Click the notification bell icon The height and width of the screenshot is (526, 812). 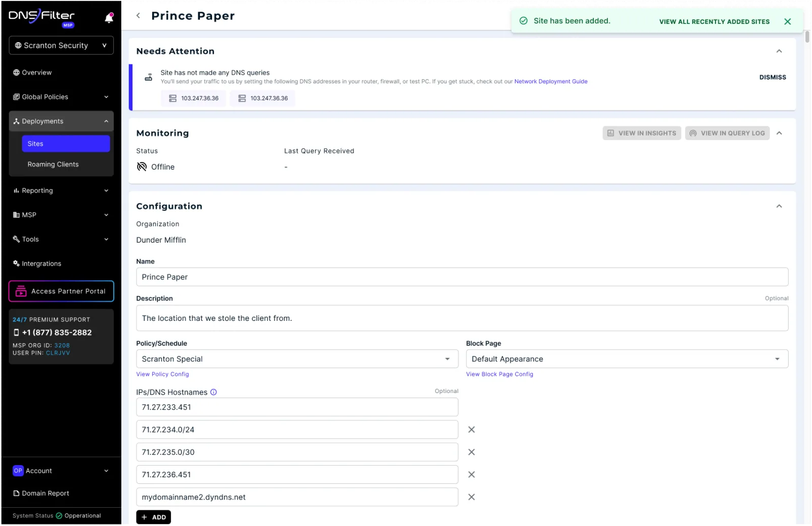109,18
